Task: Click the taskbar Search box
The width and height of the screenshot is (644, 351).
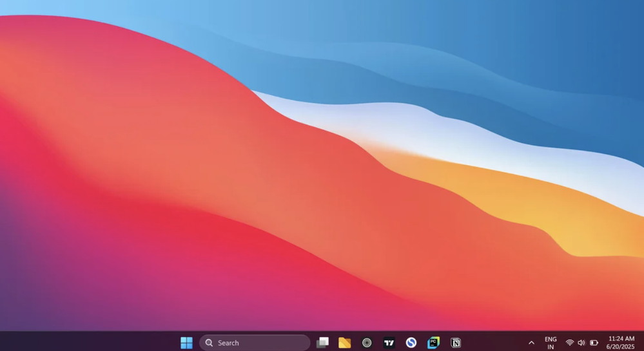Action: coord(255,343)
